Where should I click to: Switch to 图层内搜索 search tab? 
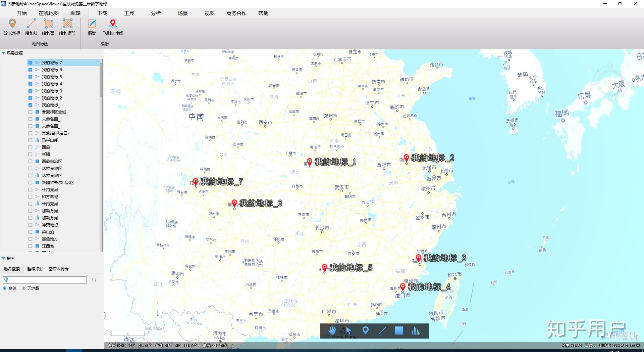tap(59, 269)
